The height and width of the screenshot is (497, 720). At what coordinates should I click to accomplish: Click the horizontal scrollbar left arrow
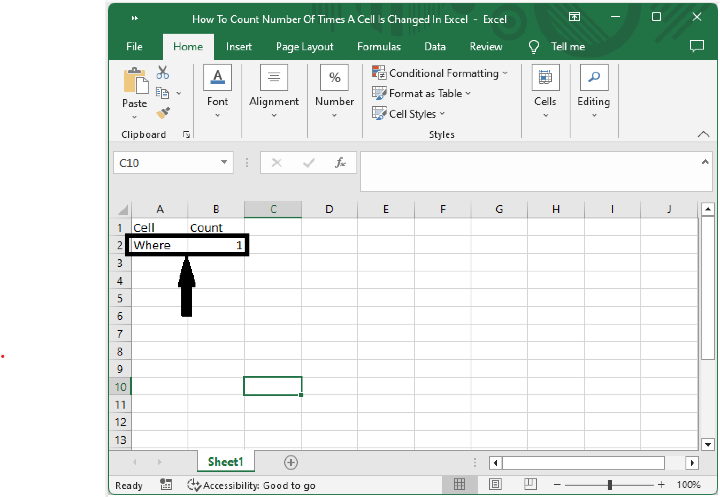[x=495, y=463]
